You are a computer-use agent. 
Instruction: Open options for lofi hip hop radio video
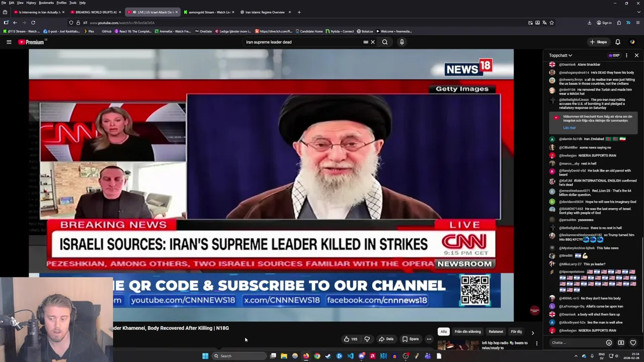coord(536,343)
